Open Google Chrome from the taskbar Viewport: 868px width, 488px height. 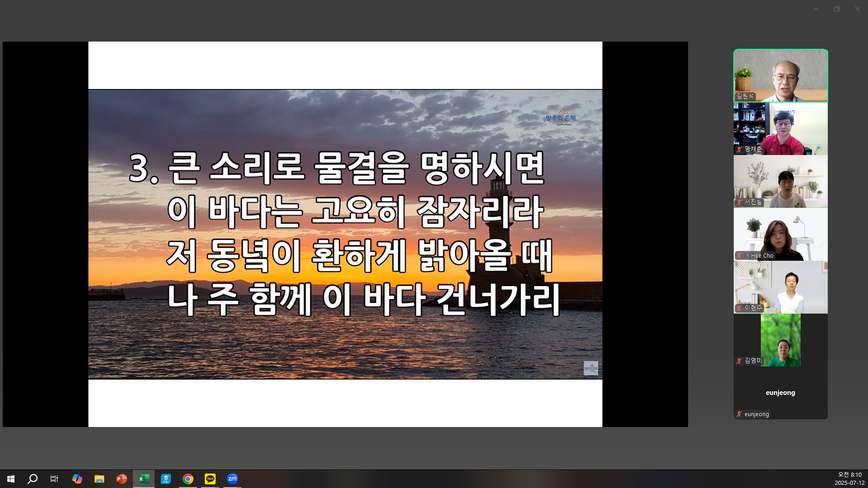(188, 479)
